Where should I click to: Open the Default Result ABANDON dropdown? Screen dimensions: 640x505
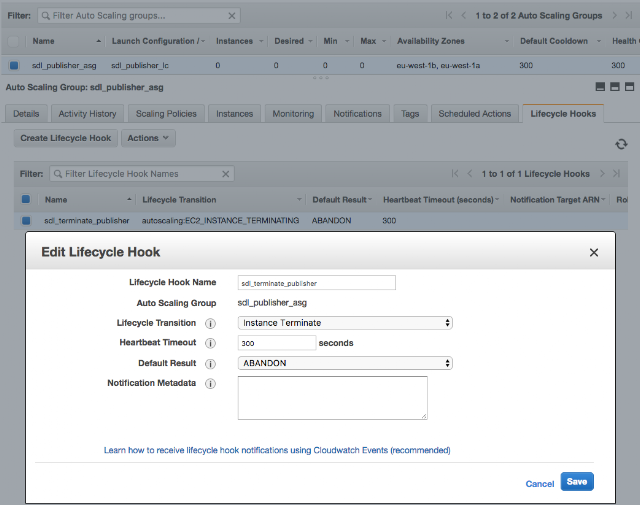coord(345,363)
